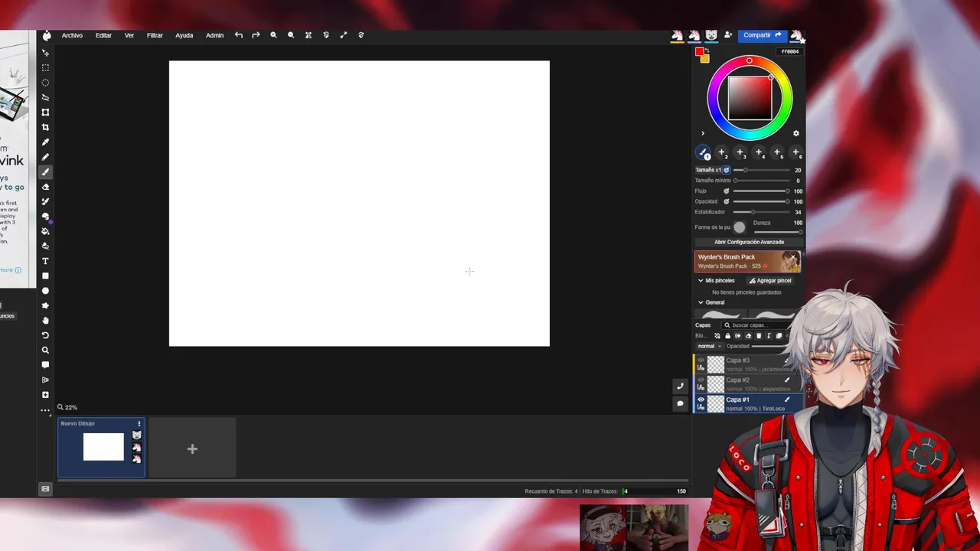Viewport: 980px width, 551px height.
Task: Toggle visibility of Capa #3 layer
Action: point(701,360)
